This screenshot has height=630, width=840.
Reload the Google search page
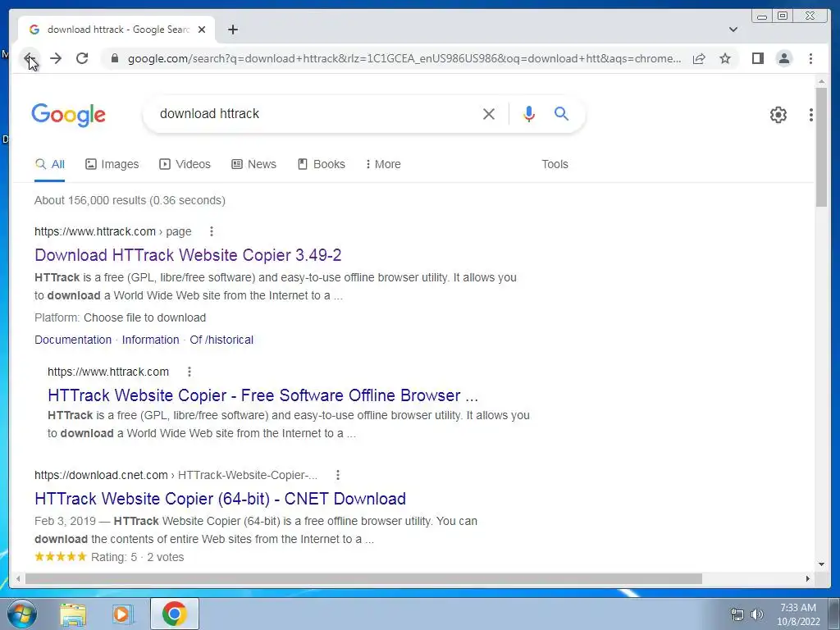click(82, 58)
